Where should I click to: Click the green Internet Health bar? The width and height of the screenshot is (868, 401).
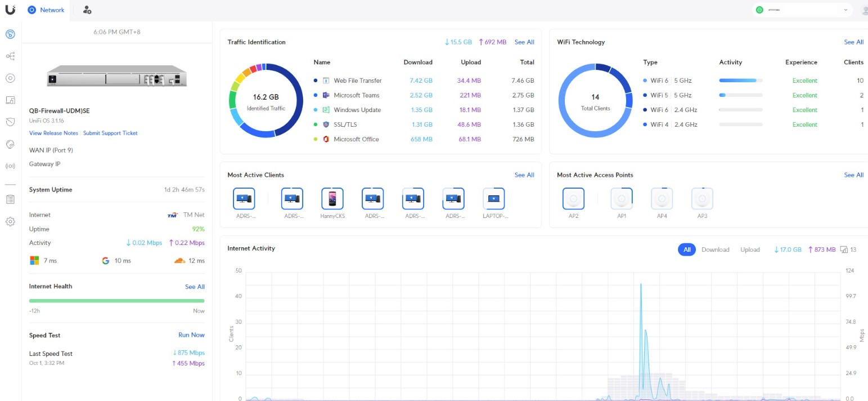point(116,301)
